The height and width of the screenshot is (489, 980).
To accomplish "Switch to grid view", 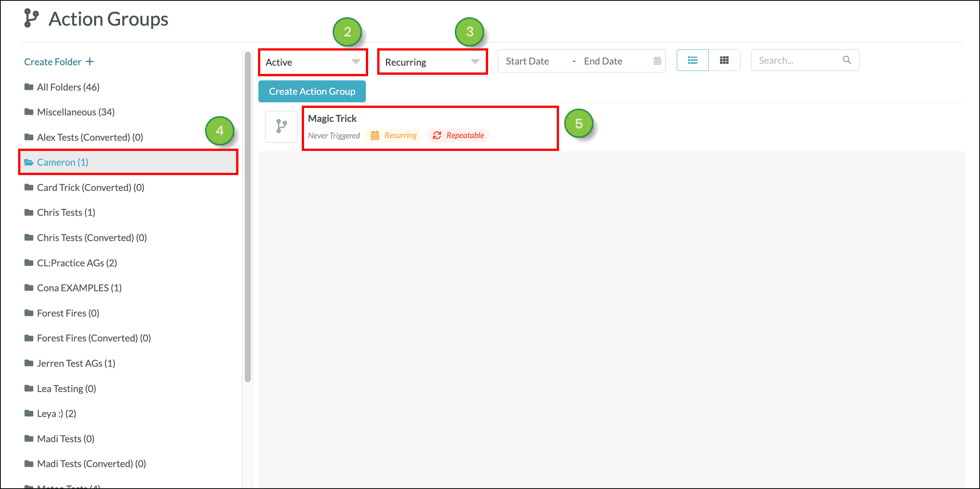I will coord(724,60).
